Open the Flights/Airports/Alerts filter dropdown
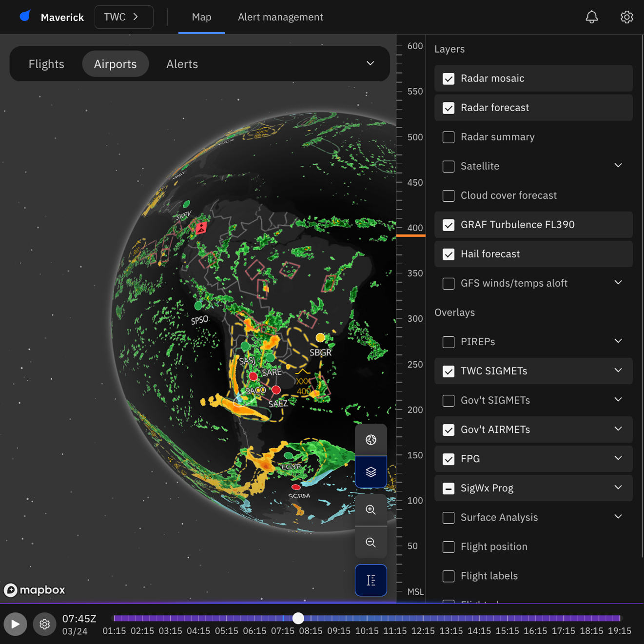The width and height of the screenshot is (644, 644). 370,63
